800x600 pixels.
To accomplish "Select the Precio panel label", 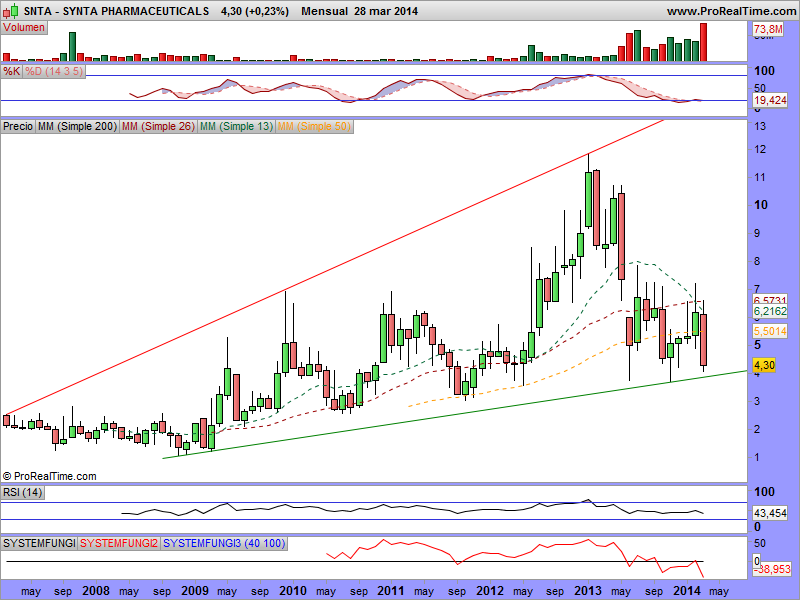I will click(18, 126).
